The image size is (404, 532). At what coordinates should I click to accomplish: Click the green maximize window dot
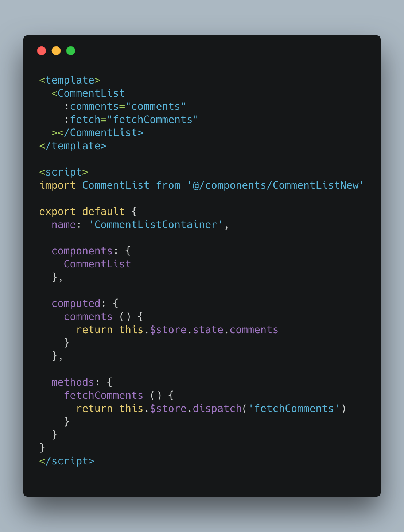(71, 51)
